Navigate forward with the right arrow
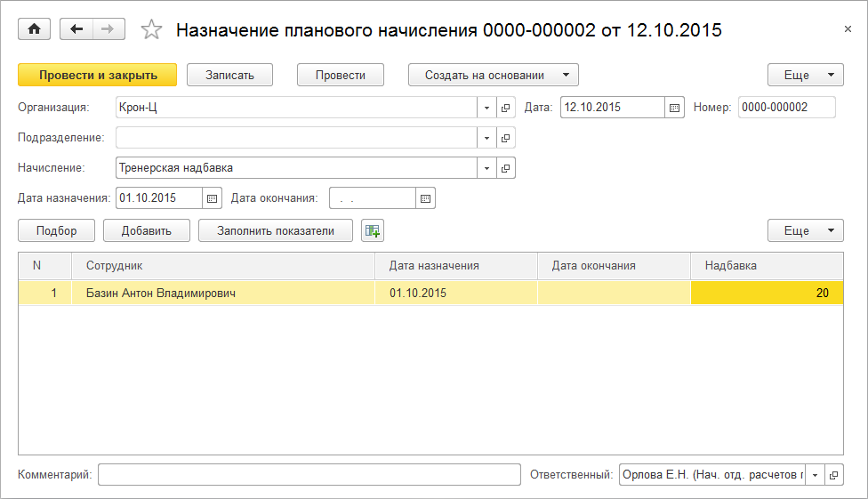 tap(108, 29)
